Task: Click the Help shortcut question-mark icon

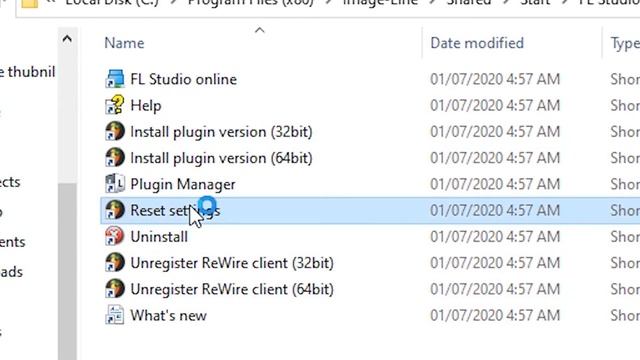Action: pos(115,105)
